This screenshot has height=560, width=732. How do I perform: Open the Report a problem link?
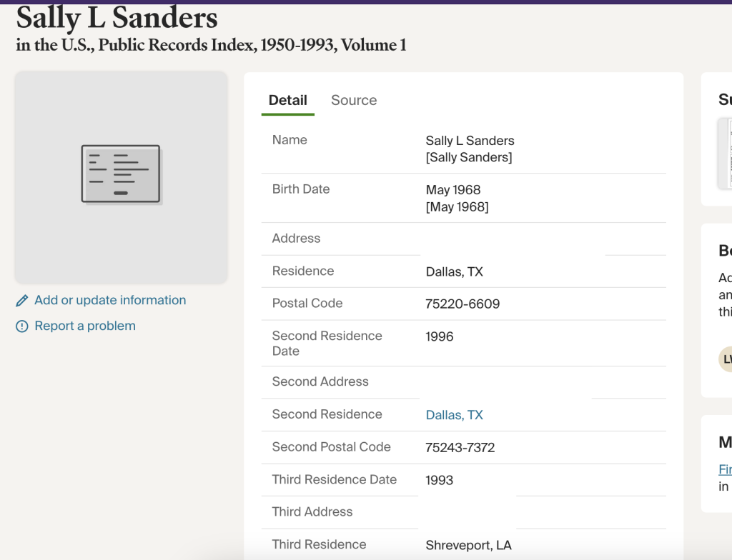pyautogui.click(x=85, y=326)
